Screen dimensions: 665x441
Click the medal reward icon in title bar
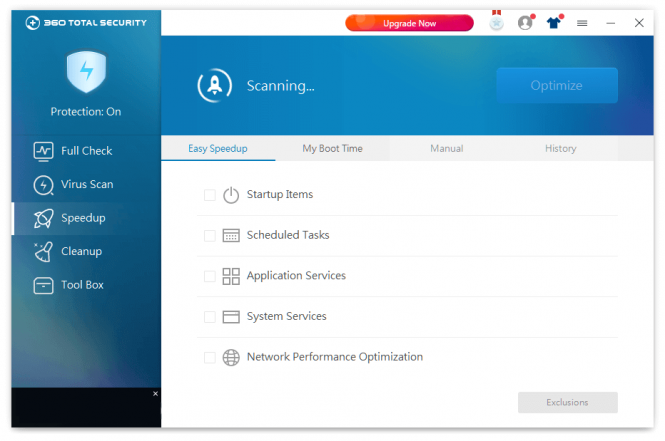pyautogui.click(x=496, y=21)
